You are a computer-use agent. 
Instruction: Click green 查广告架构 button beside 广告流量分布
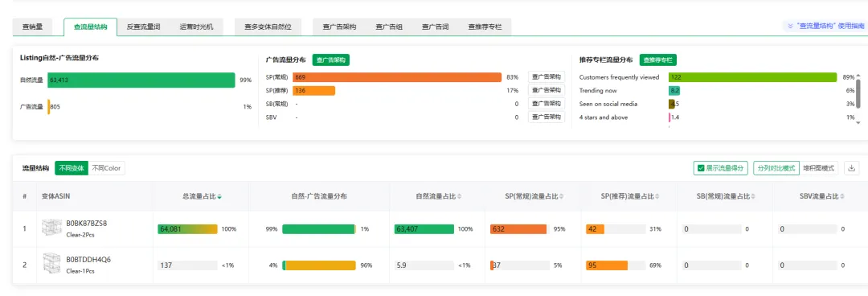point(331,60)
